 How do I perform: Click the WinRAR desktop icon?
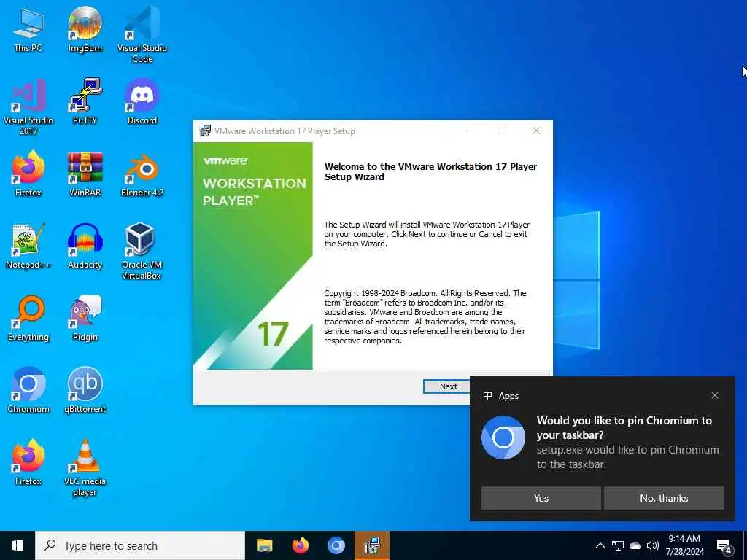85,174
